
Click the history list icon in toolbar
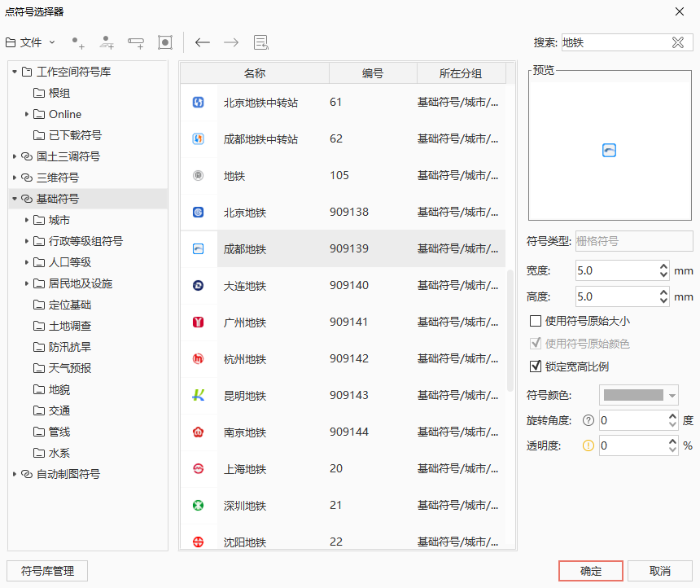tap(260, 42)
